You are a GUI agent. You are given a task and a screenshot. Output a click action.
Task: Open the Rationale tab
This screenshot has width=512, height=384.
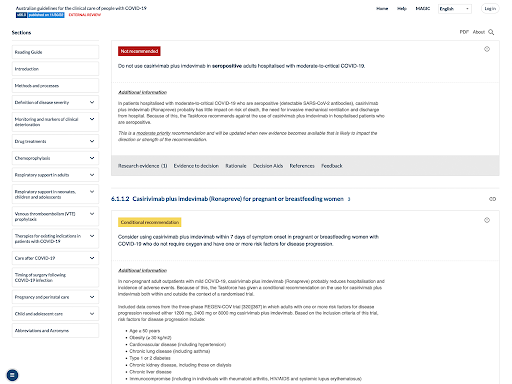click(x=236, y=166)
